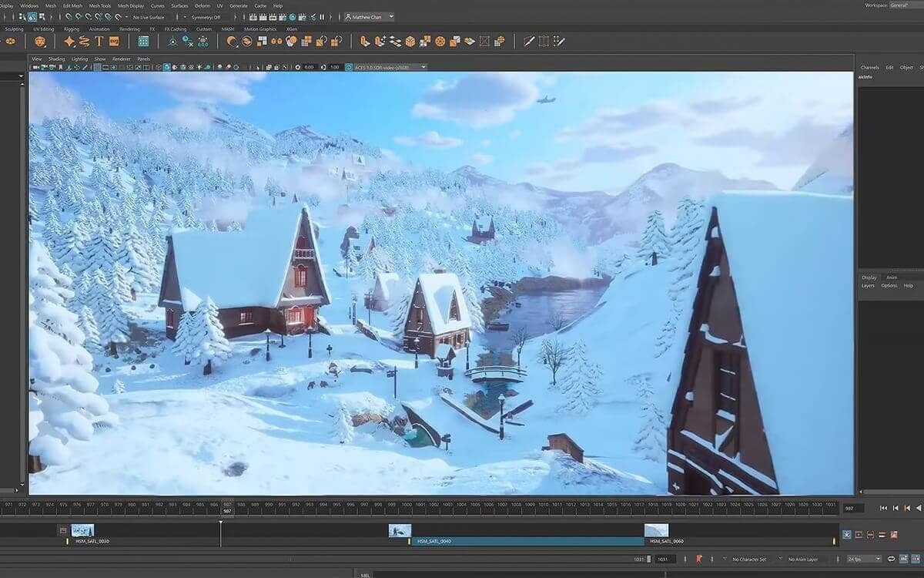Toggle looping playback in the playback options

pyautogui.click(x=892, y=558)
